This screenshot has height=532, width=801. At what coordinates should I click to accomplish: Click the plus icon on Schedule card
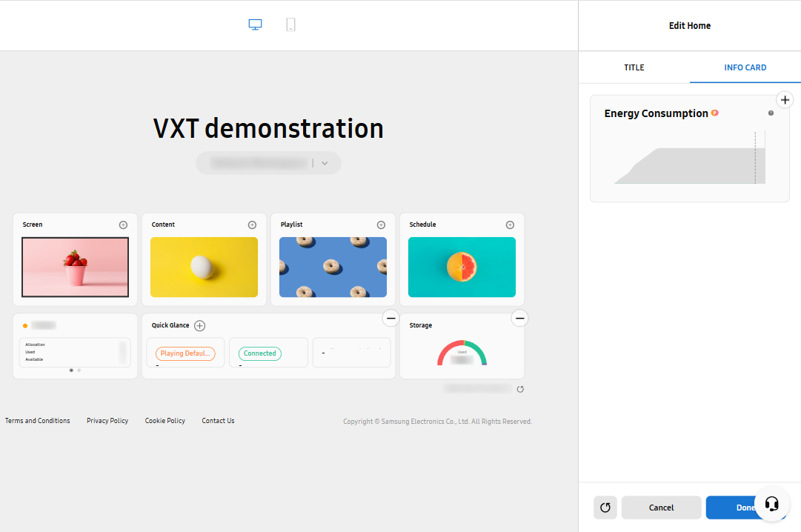pos(510,225)
